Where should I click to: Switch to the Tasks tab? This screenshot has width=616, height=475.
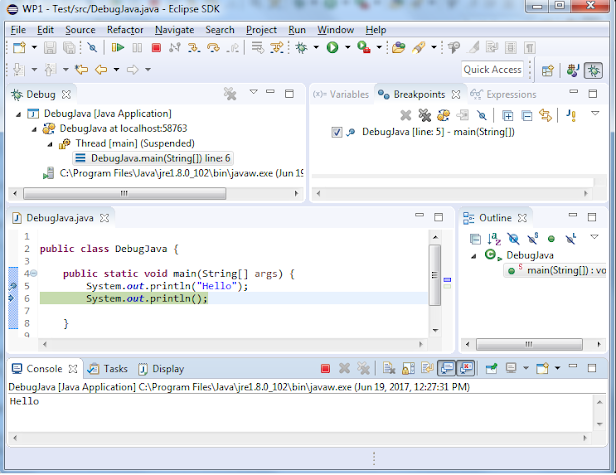click(108, 369)
